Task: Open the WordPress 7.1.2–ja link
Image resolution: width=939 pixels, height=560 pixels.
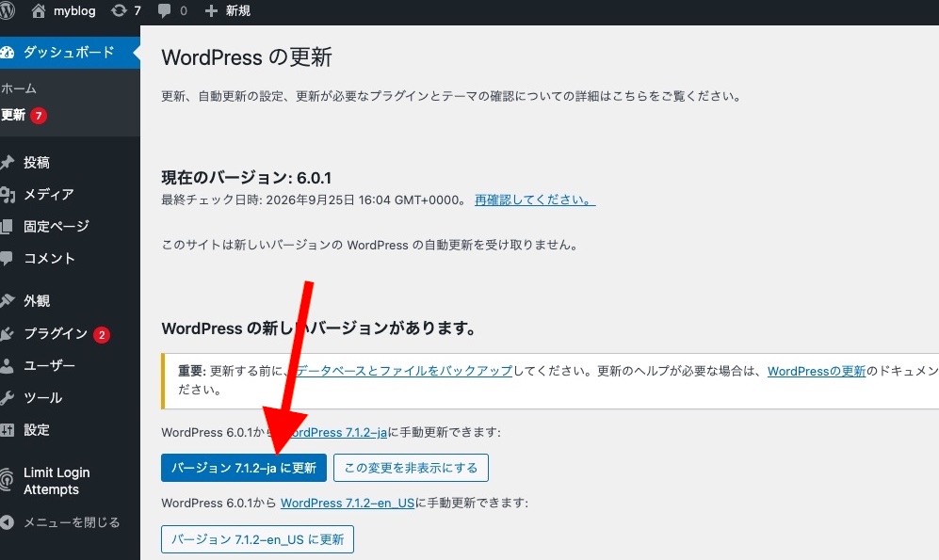Action: click(x=336, y=433)
